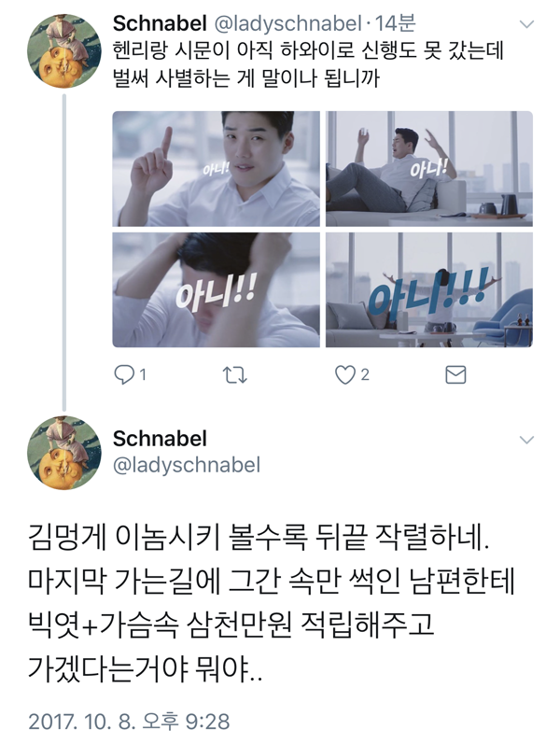This screenshot has height=744, width=560.
Task: Select the main tweet text starting 김멍게
Action: [272, 605]
